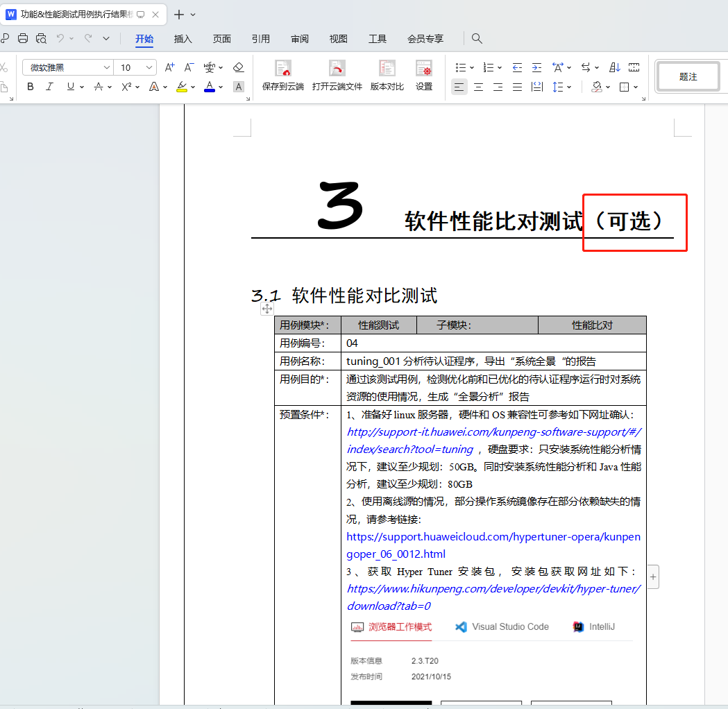728x709 pixels.
Task: Decrease font size with A- icon
Action: 189,67
